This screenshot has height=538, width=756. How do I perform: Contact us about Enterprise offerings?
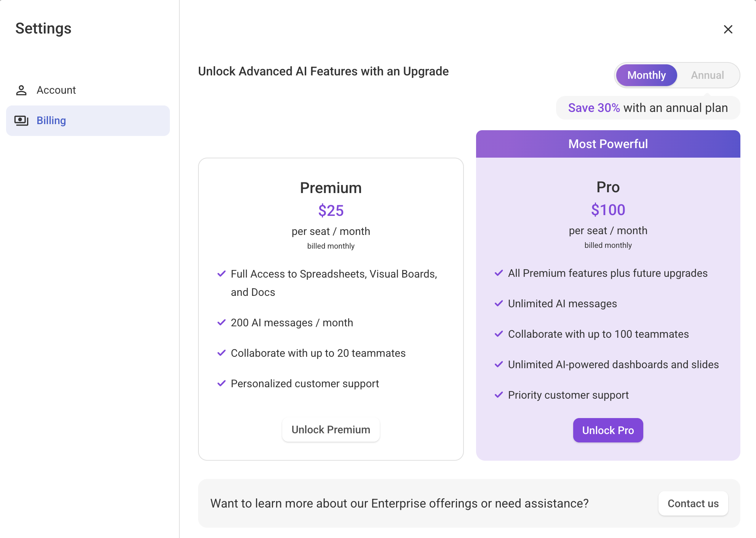[693, 503]
